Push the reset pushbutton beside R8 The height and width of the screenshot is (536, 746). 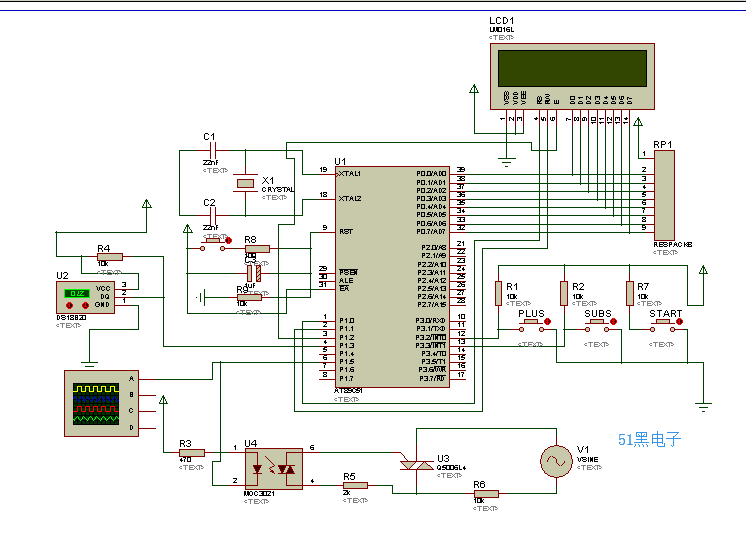coord(212,245)
